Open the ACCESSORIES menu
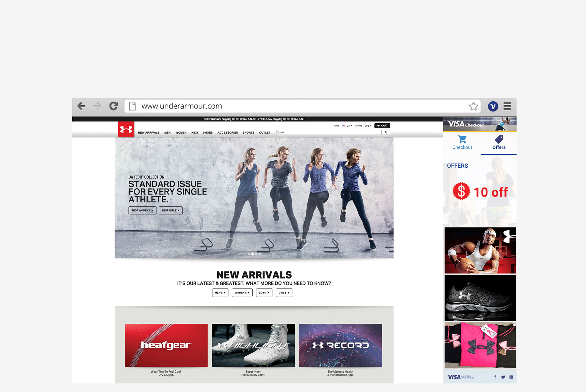This screenshot has height=392, width=586. click(227, 132)
